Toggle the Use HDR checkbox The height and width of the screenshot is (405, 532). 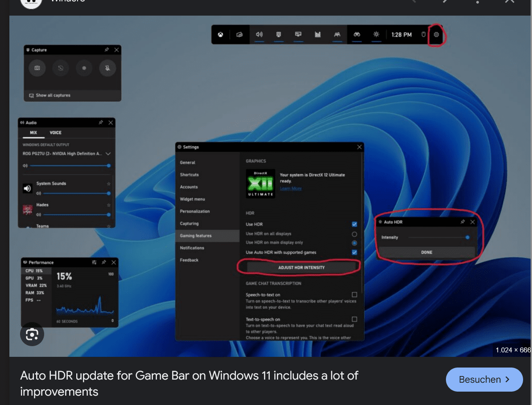click(x=354, y=224)
